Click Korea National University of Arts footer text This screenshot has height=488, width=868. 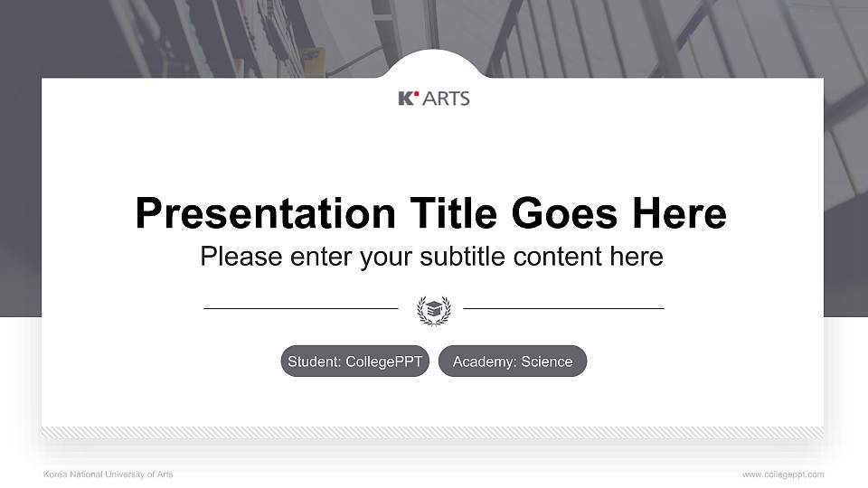click(108, 474)
